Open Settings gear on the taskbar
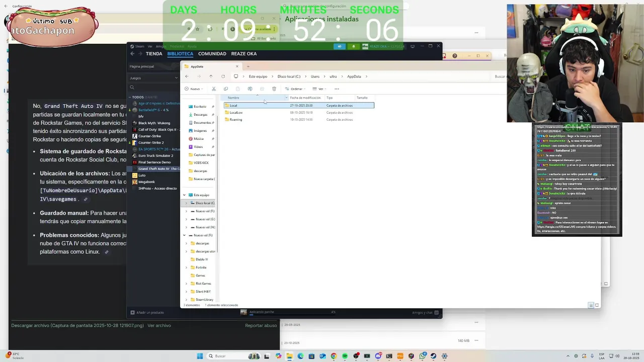This screenshot has width=644, height=362. tap(444, 356)
